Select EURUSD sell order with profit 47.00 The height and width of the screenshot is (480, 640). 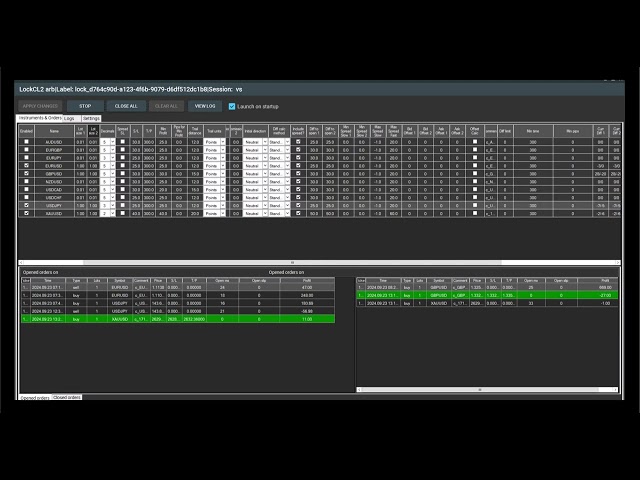(x=178, y=287)
